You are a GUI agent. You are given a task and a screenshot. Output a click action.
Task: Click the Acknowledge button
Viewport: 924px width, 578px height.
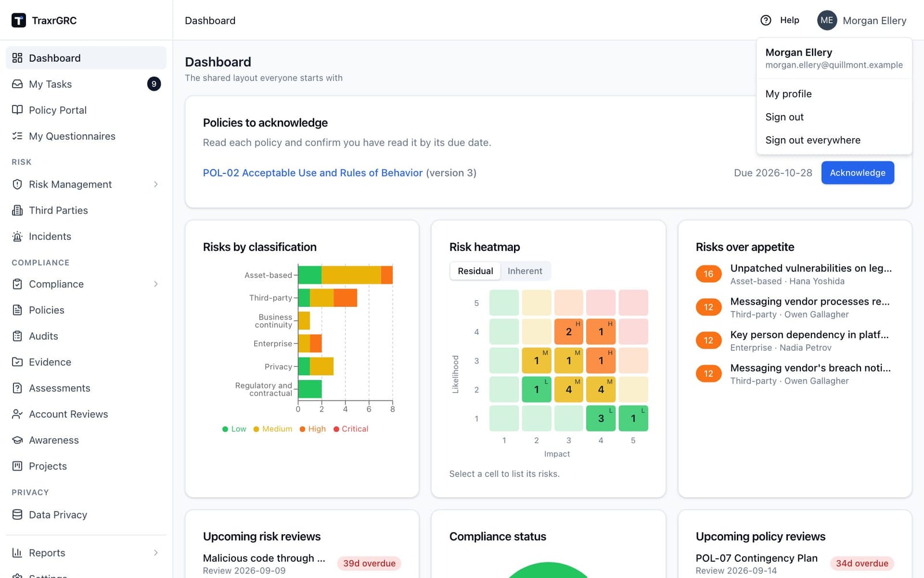(x=858, y=173)
